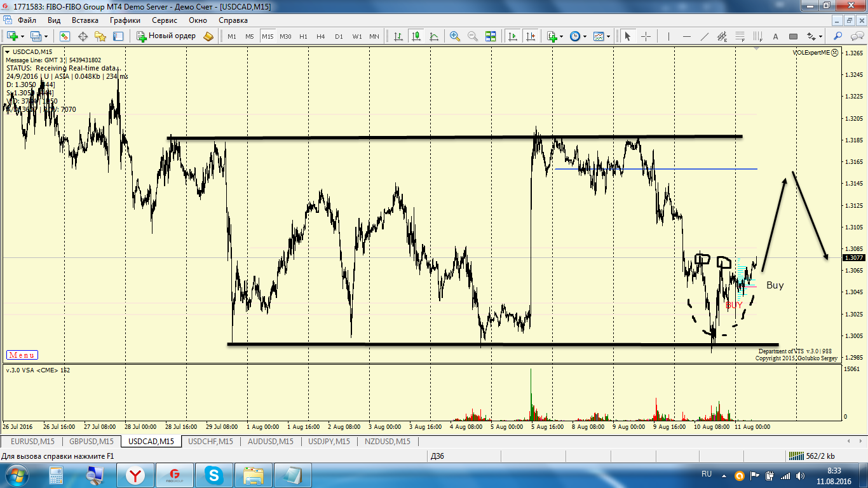Set timeframe to H4
The image size is (868, 488).
(x=321, y=36)
